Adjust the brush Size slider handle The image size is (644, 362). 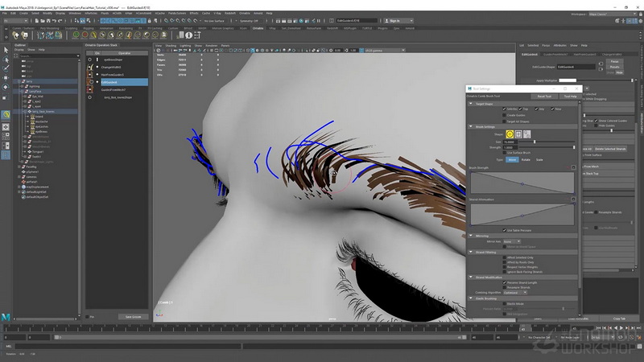pos(535,142)
